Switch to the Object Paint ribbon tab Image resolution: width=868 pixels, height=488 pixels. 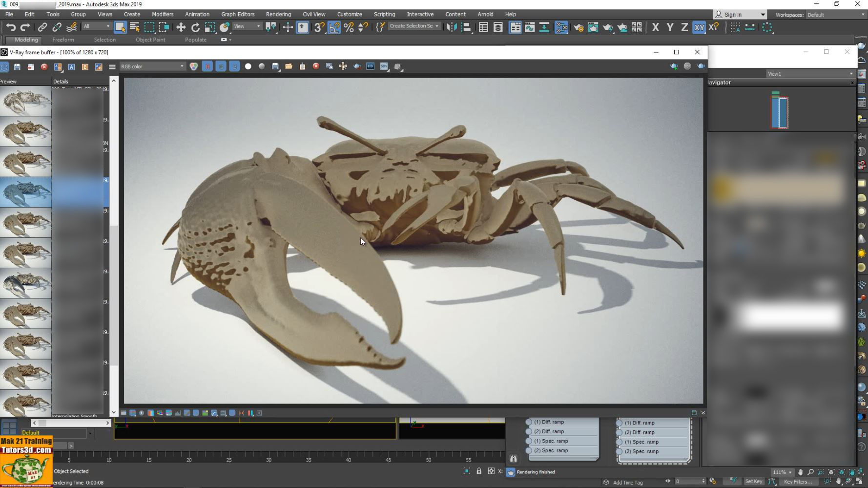tap(150, 40)
